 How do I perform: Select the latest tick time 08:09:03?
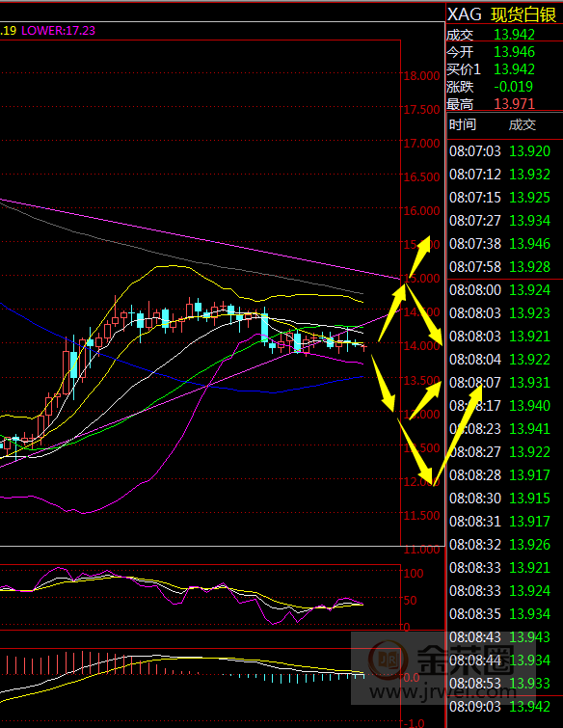(475, 707)
